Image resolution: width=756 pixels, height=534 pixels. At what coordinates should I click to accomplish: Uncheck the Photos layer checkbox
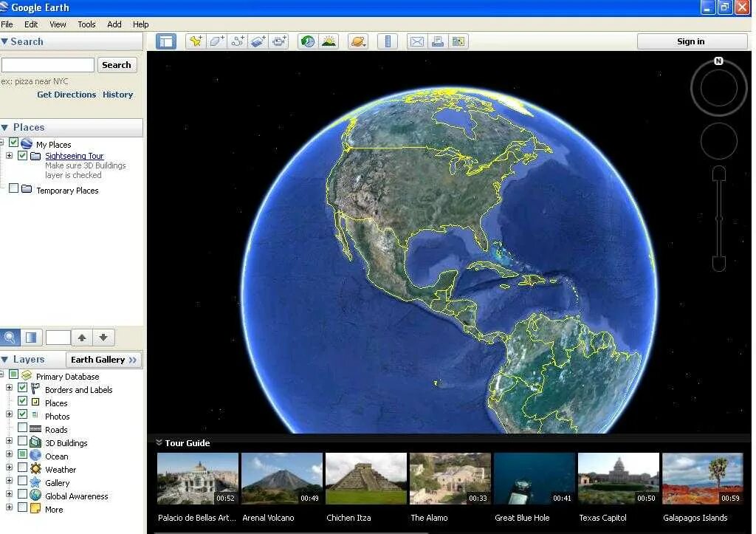[x=22, y=414]
